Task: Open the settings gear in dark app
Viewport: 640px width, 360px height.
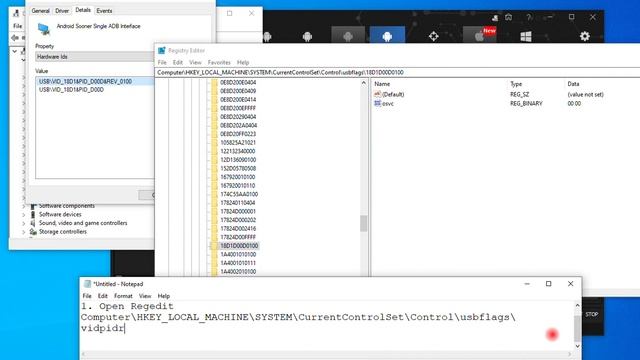Action: click(584, 36)
